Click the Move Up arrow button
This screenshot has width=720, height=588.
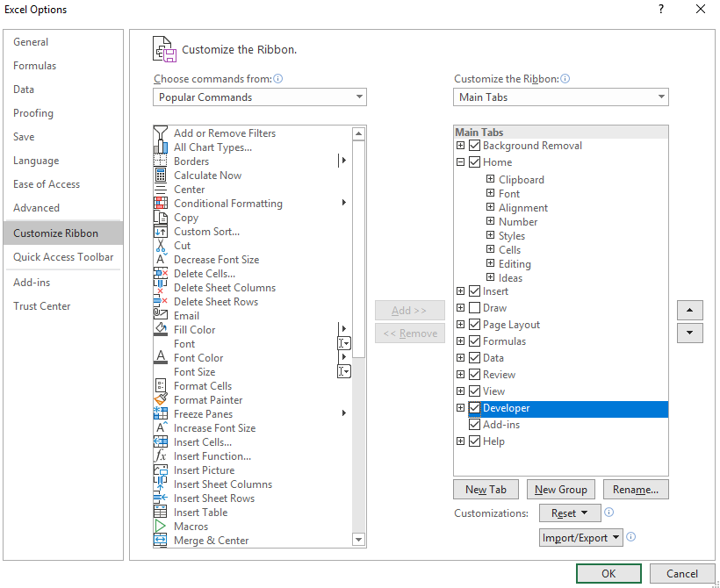click(x=689, y=311)
